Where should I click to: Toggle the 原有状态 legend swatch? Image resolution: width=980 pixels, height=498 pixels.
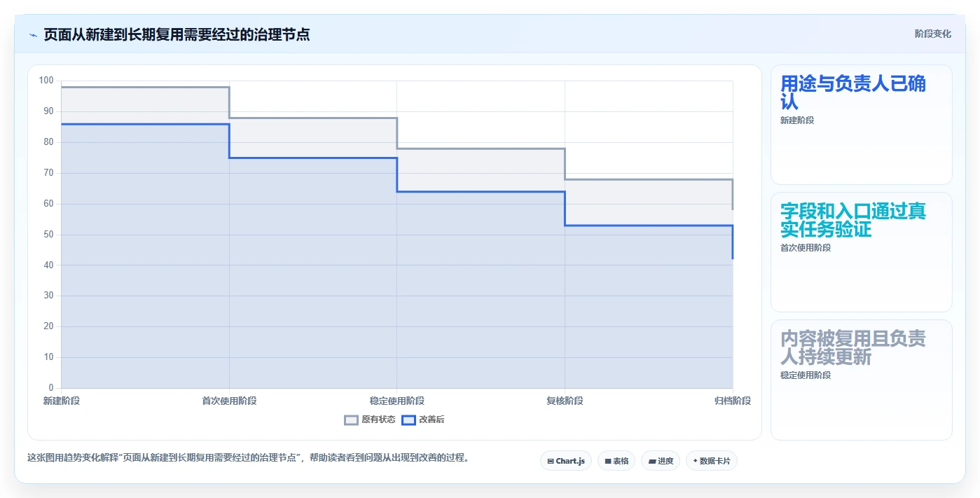tap(351, 420)
